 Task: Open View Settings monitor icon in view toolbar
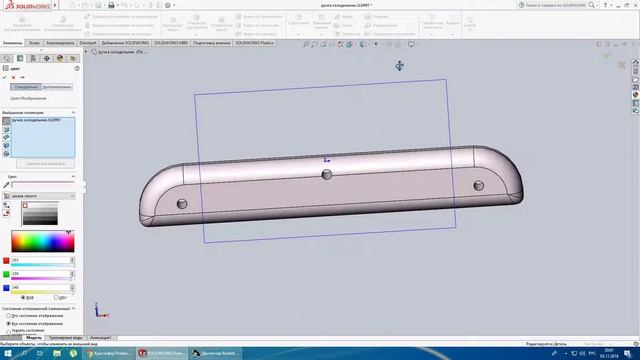pos(411,44)
